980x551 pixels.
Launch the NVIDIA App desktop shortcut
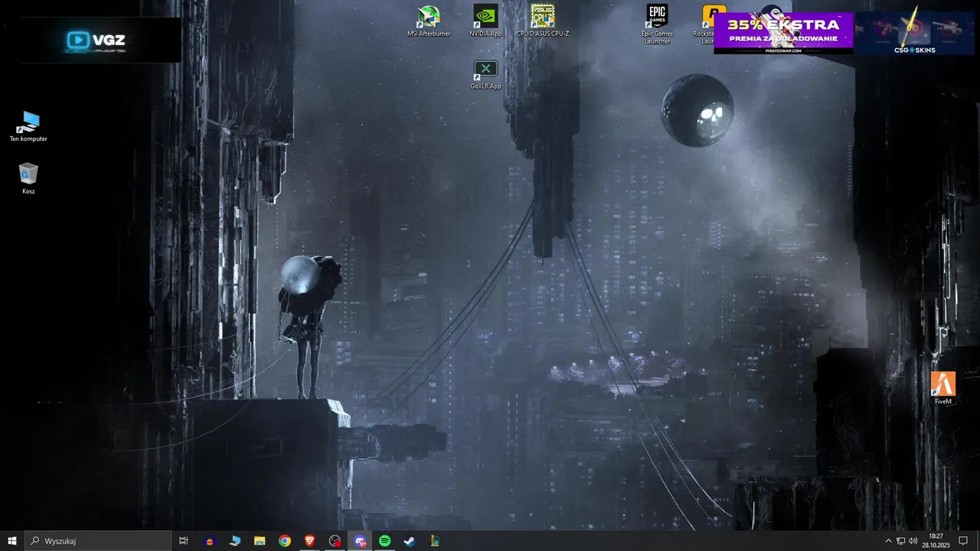point(485,21)
